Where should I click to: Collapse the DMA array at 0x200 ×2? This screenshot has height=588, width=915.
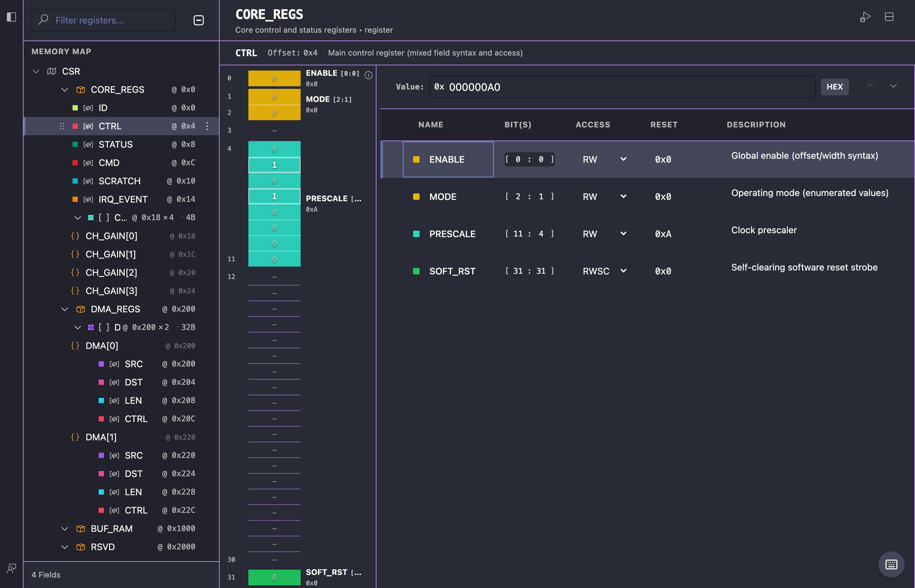coord(77,328)
